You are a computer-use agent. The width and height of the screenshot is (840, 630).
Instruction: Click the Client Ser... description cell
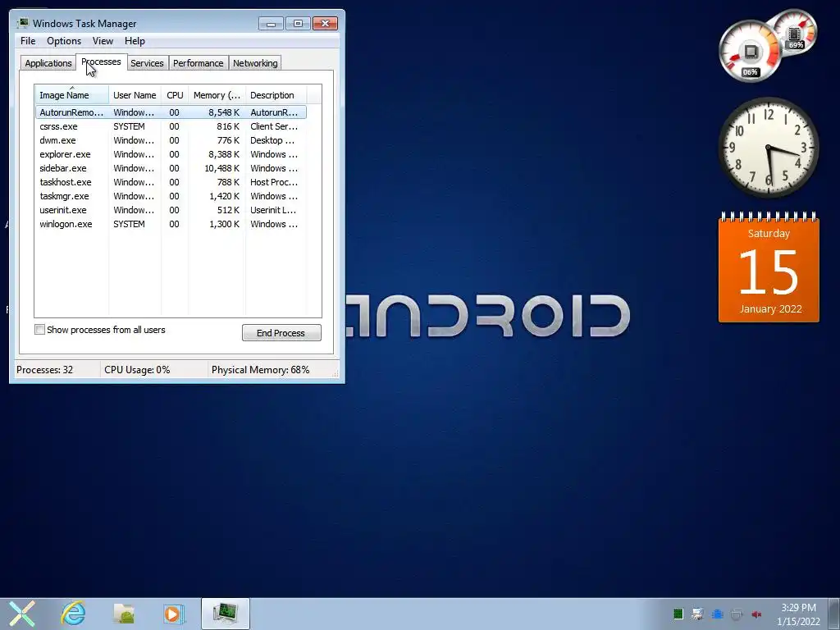pos(274,126)
